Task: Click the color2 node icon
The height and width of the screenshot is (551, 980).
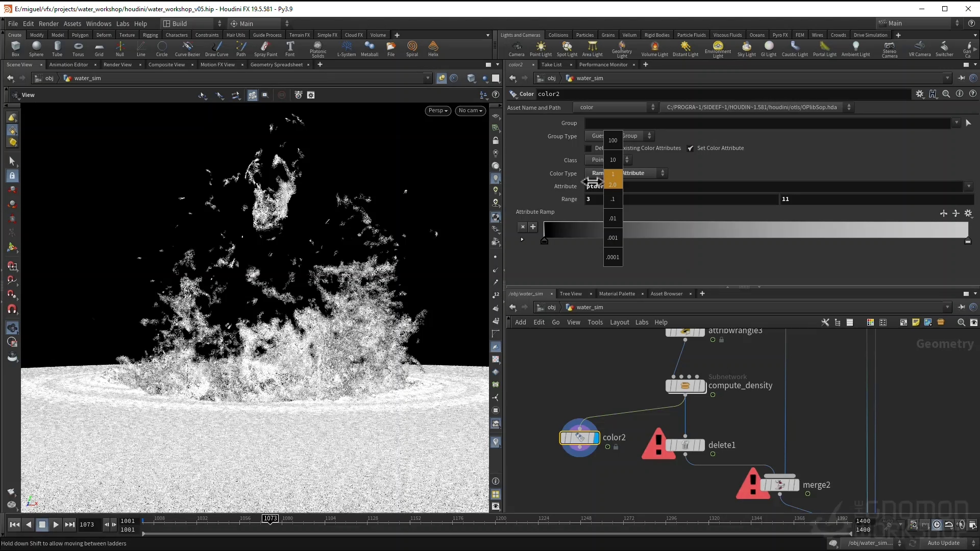Action: tap(579, 438)
